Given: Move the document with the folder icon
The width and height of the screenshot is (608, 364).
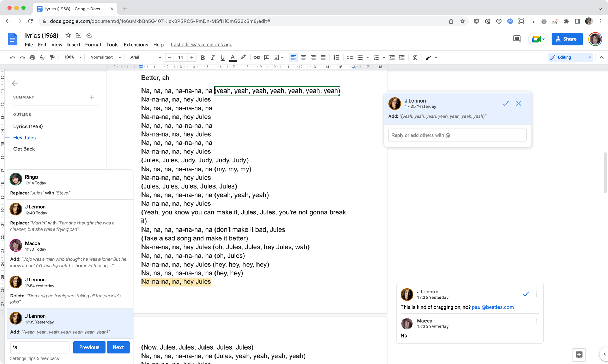Looking at the screenshot, I should click(x=78, y=35).
